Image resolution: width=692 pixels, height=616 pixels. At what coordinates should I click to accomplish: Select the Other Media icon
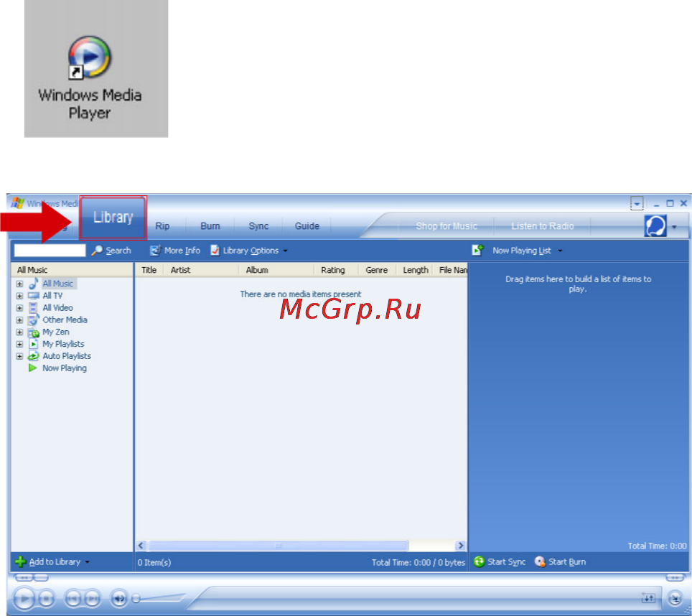pos(34,319)
